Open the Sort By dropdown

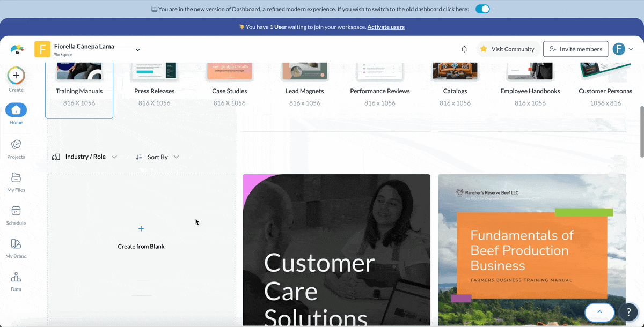pos(157,157)
